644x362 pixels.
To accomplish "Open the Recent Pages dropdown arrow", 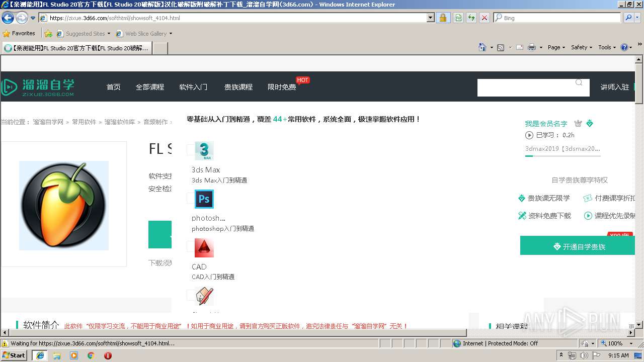I will (x=33, y=18).
